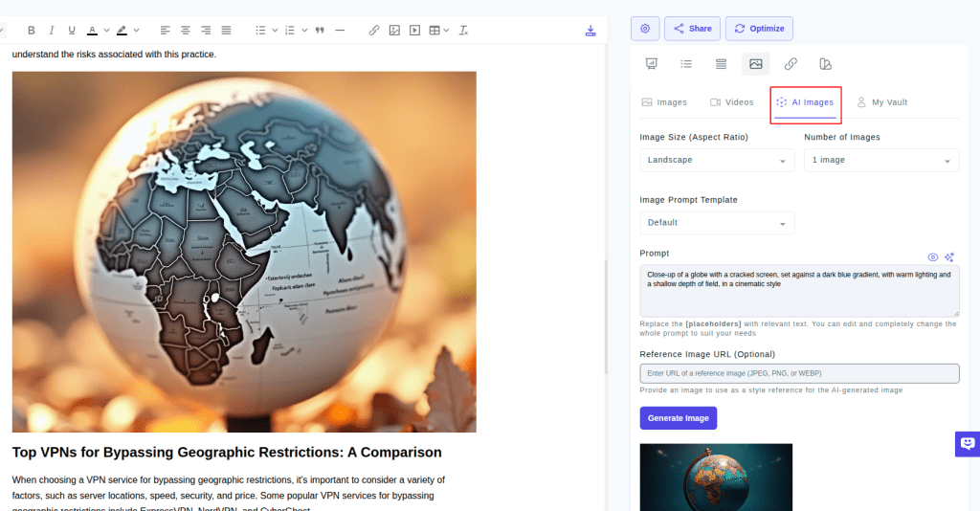This screenshot has width=980, height=511.
Task: Click the download icon in the editor toolbar
Action: 590,31
